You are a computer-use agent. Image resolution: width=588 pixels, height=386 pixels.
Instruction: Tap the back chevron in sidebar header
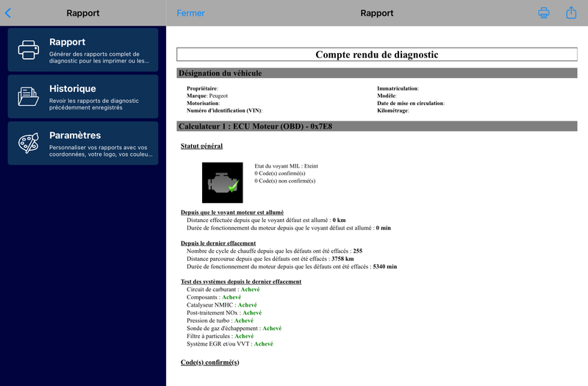(8, 13)
